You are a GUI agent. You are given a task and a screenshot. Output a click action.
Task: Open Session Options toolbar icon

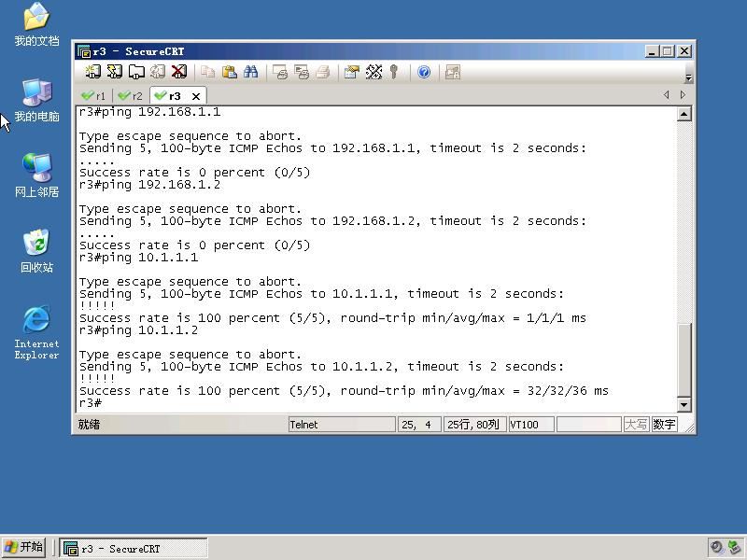(352, 72)
